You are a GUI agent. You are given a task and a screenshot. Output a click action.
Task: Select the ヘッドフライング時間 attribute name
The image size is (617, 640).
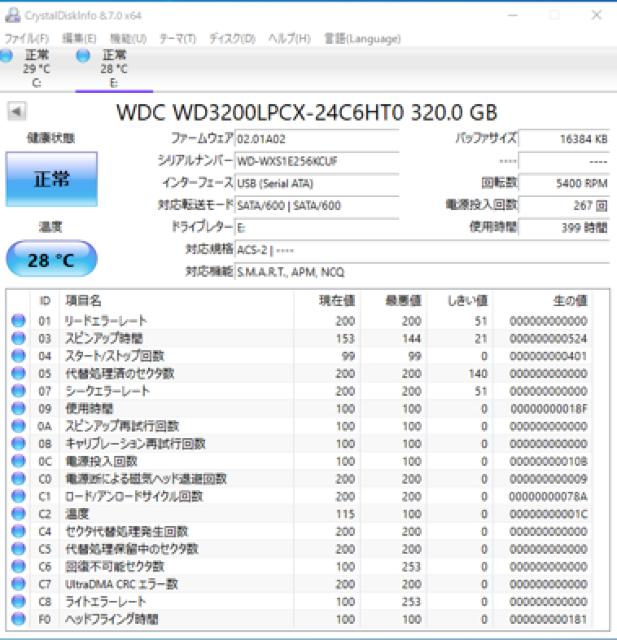point(112,619)
